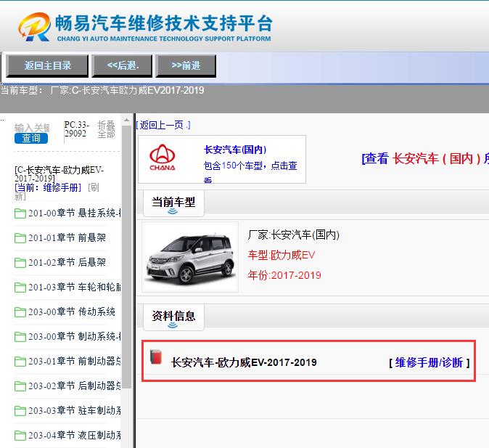Screen dimensions: 489x448
Task: Open folder icon for 203-03章节 驻车制动
Action: 20,411
